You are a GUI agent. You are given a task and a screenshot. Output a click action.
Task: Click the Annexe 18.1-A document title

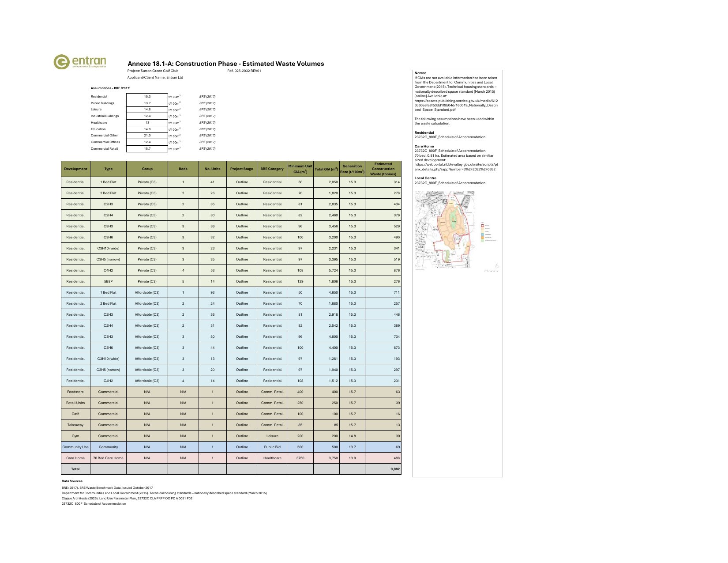[x=225, y=64]
